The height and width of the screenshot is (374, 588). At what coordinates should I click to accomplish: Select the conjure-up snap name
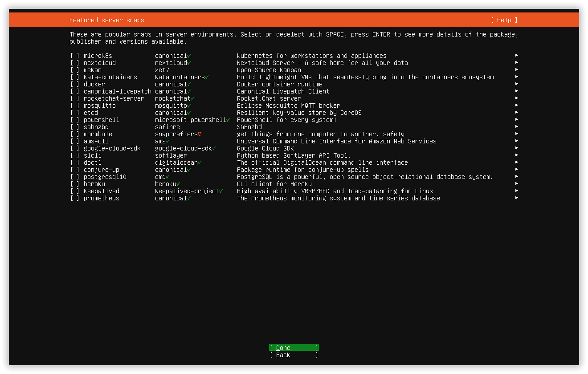pyautogui.click(x=102, y=170)
